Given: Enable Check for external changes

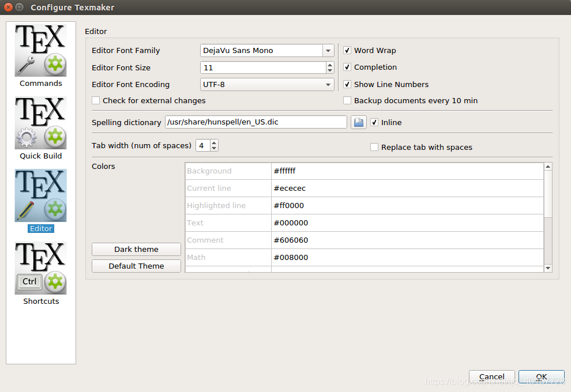Looking at the screenshot, I should tap(96, 100).
